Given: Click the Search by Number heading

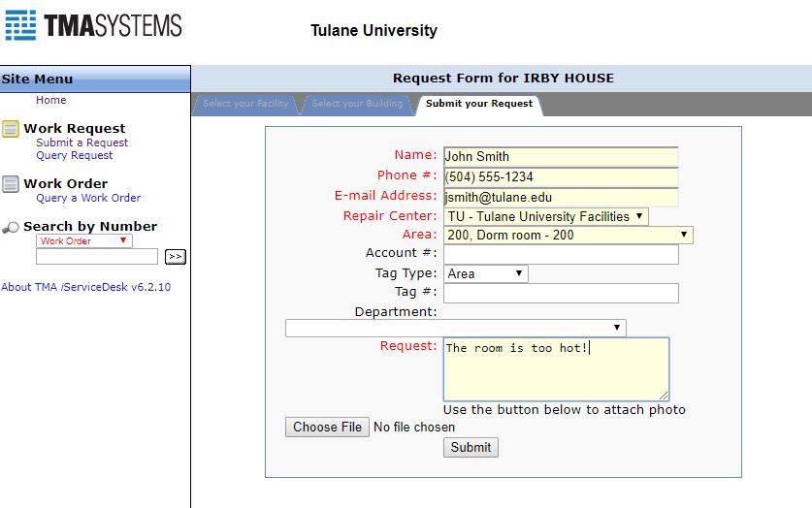Looking at the screenshot, I should point(90,227).
